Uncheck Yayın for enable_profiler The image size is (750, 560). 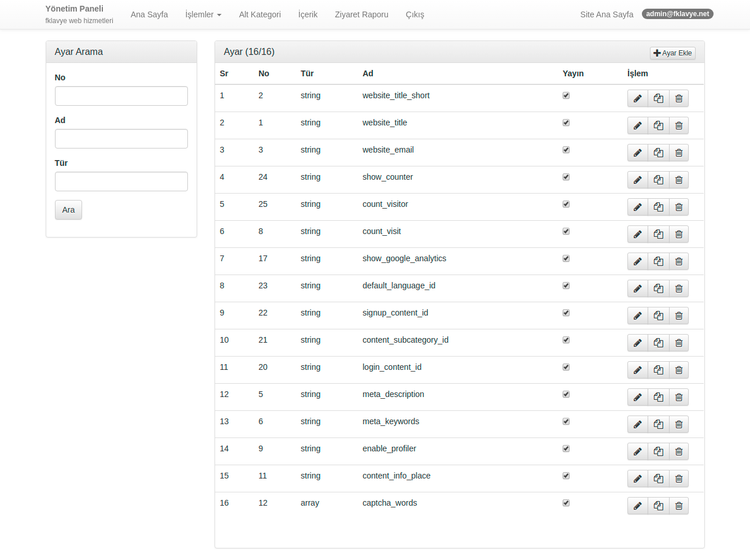click(x=566, y=448)
